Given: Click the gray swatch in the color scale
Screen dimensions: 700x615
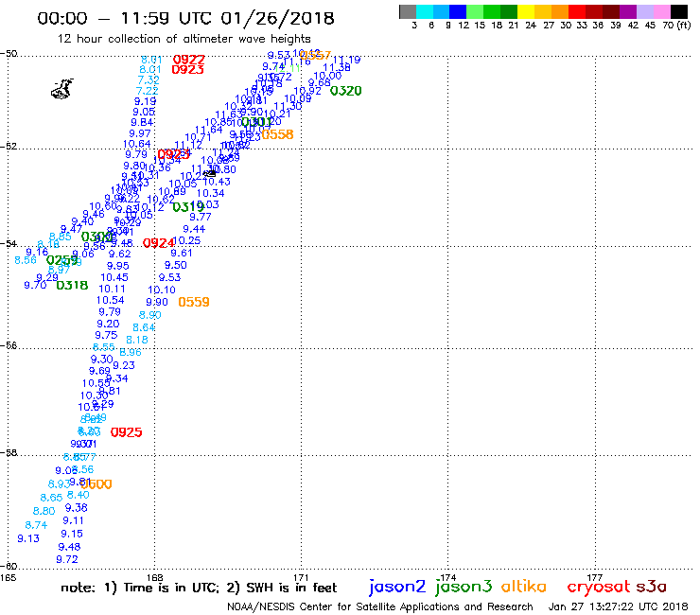Looking at the screenshot, I should 408,11.
